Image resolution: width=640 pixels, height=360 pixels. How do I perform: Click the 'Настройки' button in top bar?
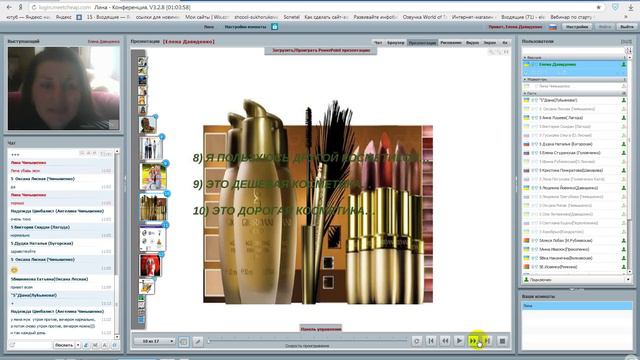coord(577,27)
